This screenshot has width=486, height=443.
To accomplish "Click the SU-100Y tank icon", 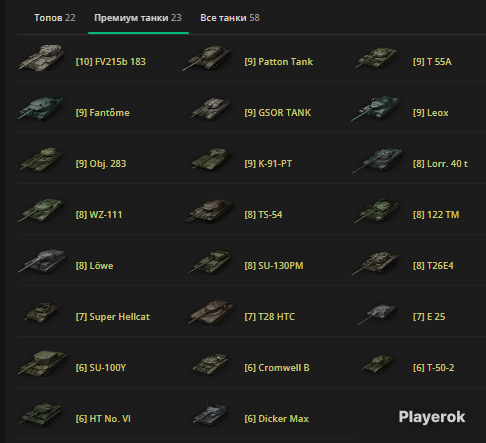I will [43, 363].
